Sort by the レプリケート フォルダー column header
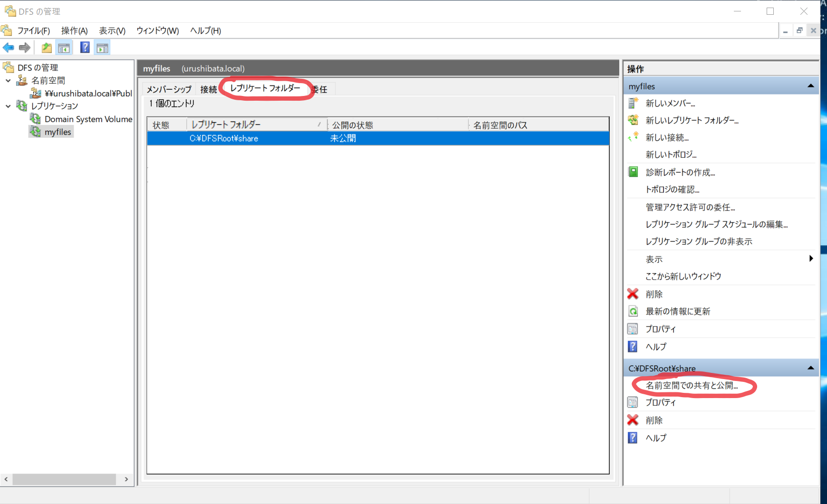 (x=257, y=125)
